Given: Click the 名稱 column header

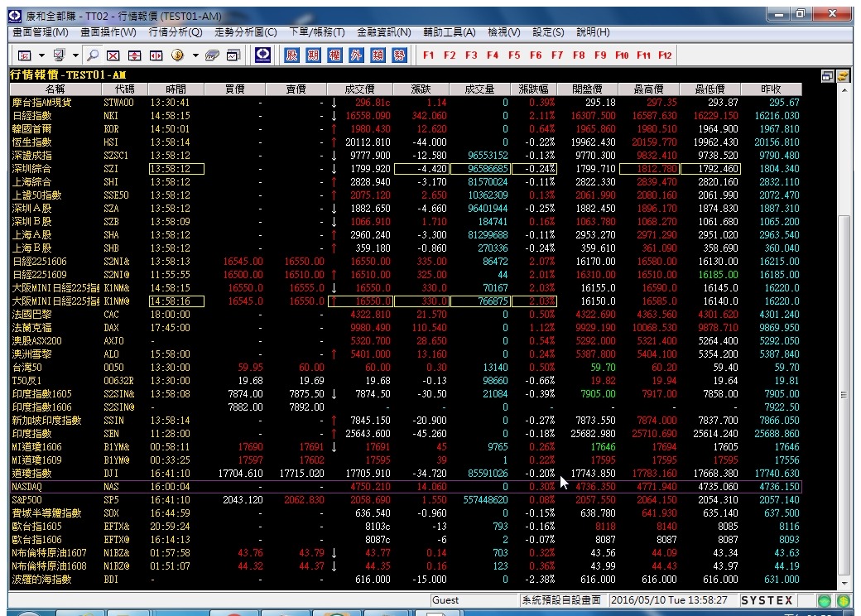Looking at the screenshot, I should coord(55,89).
